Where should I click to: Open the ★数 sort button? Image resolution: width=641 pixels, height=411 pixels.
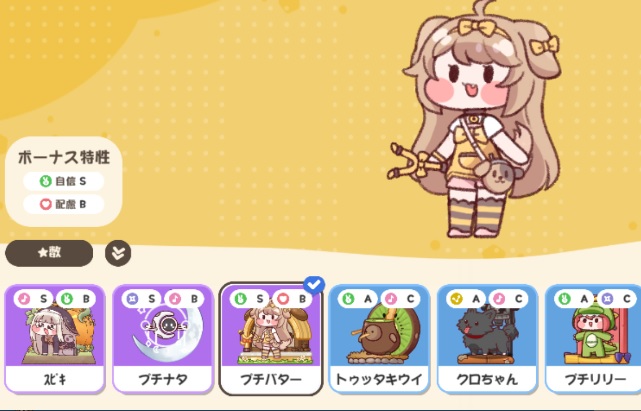point(49,253)
